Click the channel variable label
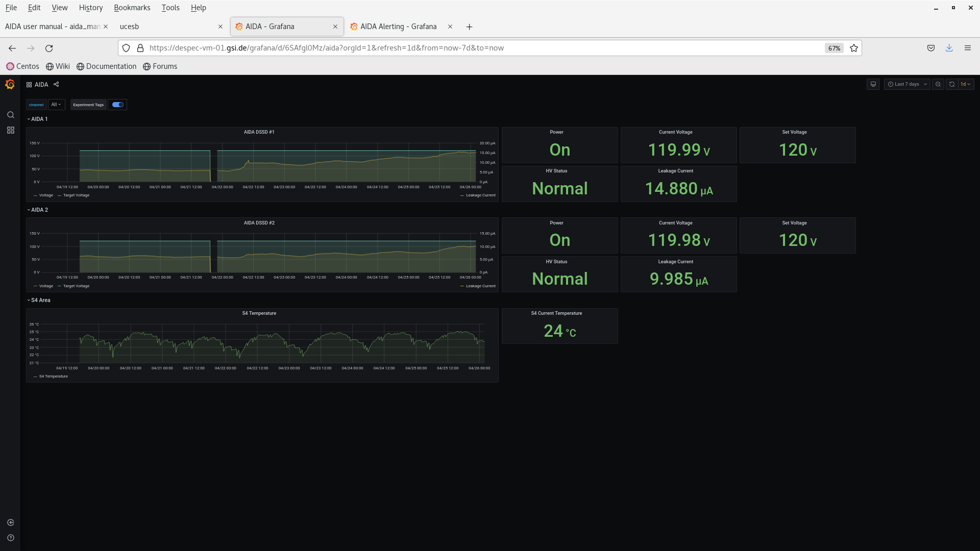The width and height of the screenshot is (980, 551). (36, 105)
